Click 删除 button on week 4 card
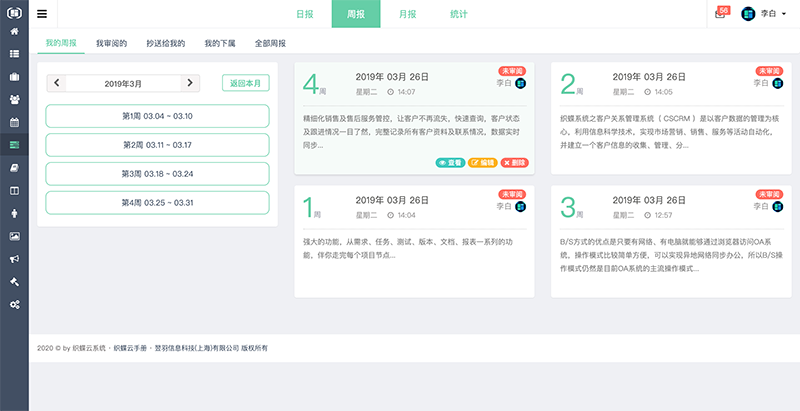Image resolution: width=800 pixels, height=411 pixels. tap(514, 163)
